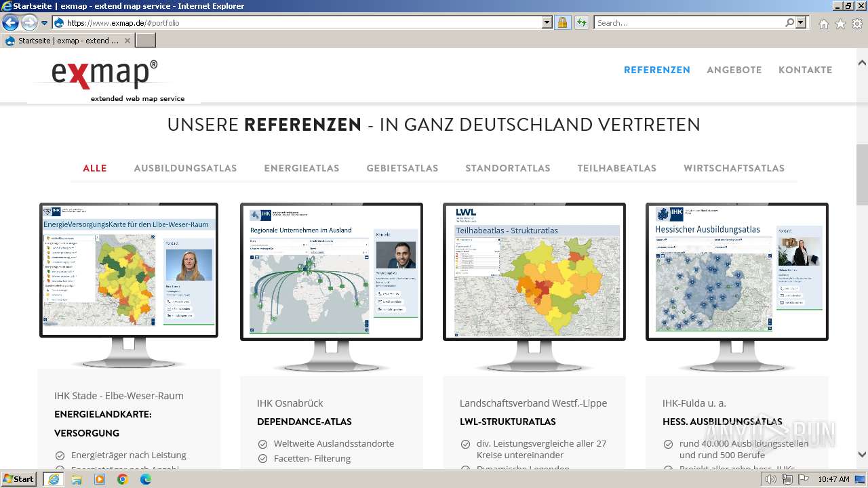Click checkmark icon beside div. Leistungsvergleiche

[x=465, y=444]
